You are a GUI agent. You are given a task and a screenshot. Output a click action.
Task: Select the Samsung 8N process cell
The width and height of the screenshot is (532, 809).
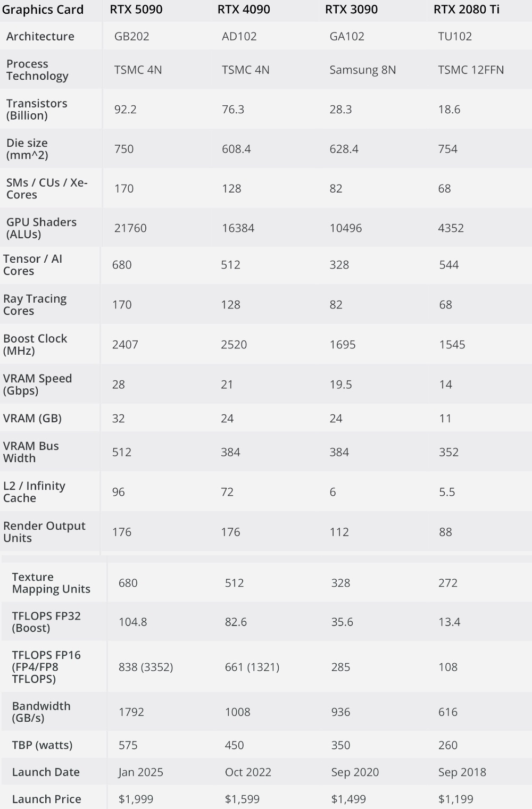[363, 70]
